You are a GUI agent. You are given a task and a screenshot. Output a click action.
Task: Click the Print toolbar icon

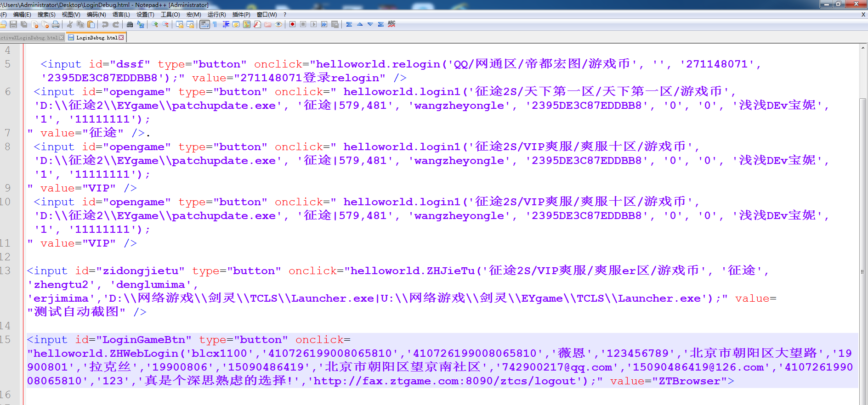[x=56, y=24]
